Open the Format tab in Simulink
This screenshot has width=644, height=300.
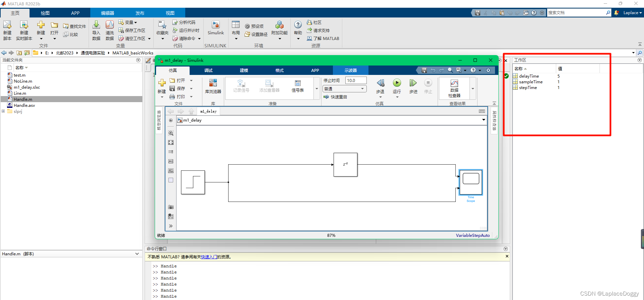coord(280,70)
